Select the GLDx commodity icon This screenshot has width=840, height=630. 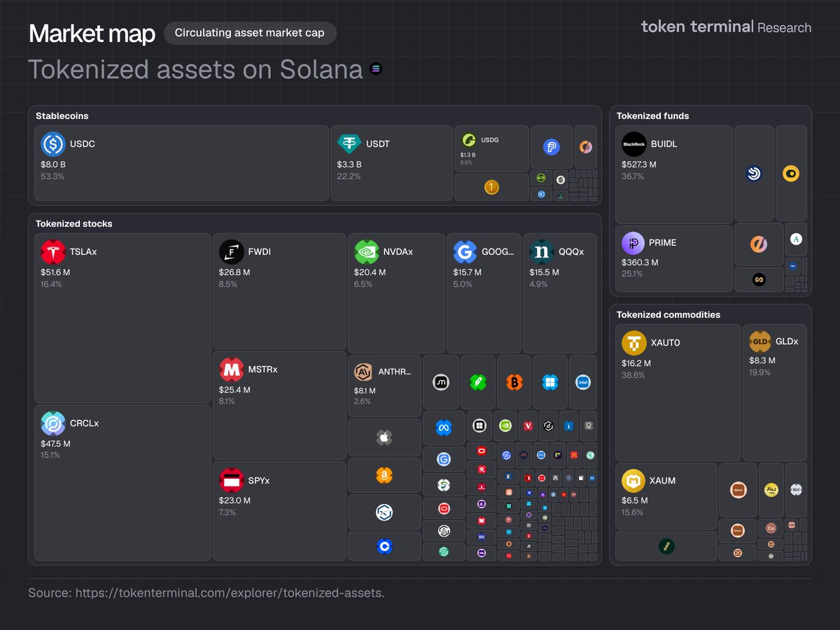click(760, 341)
